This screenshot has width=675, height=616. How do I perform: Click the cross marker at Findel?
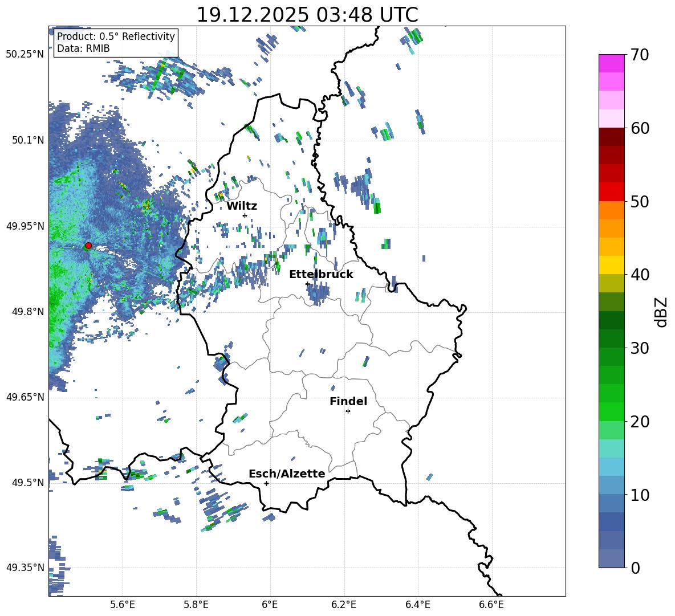[348, 411]
